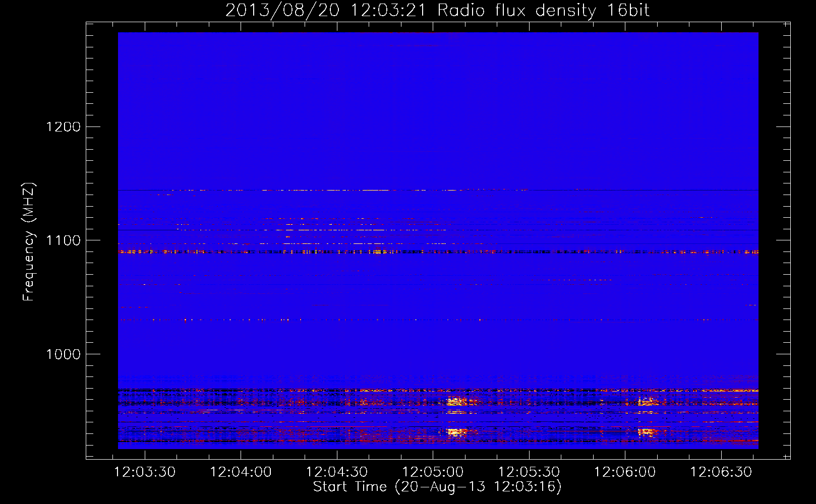This screenshot has width=816, height=504.
Task: Click the 12:06:00 time tick label
Action: [625, 472]
